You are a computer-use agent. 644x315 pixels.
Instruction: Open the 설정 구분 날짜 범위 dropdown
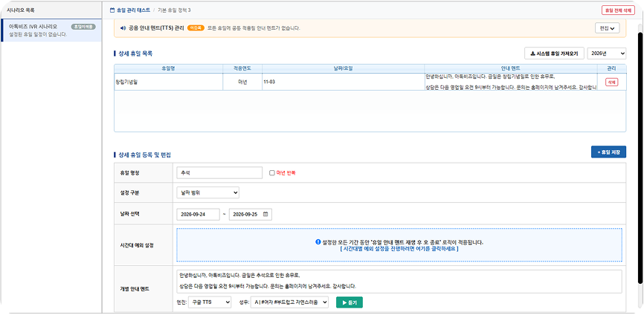click(207, 192)
